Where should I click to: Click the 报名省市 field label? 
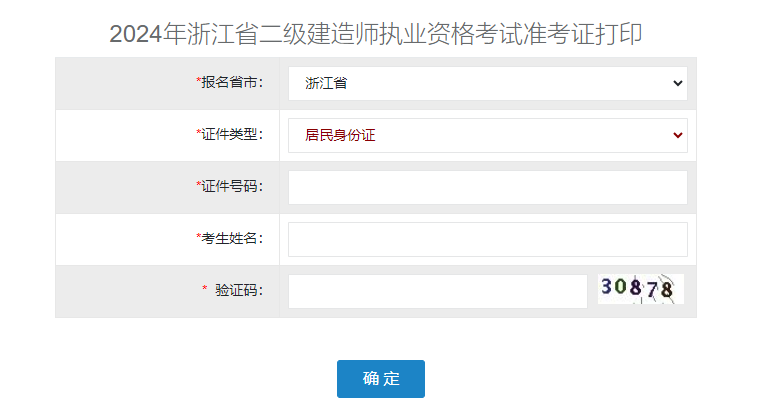point(232,83)
